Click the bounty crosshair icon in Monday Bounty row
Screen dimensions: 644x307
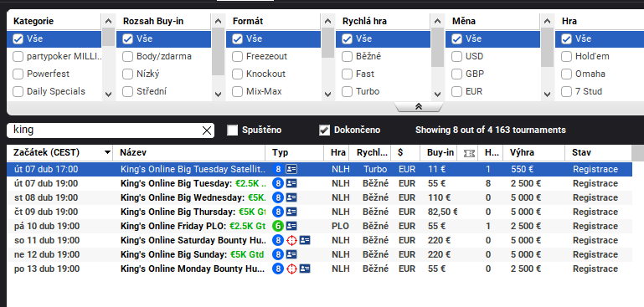(x=291, y=269)
